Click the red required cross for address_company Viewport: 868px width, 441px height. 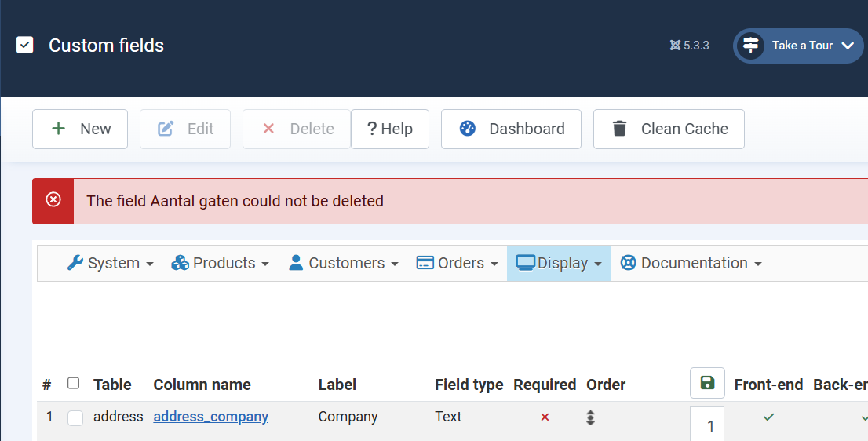click(x=545, y=417)
